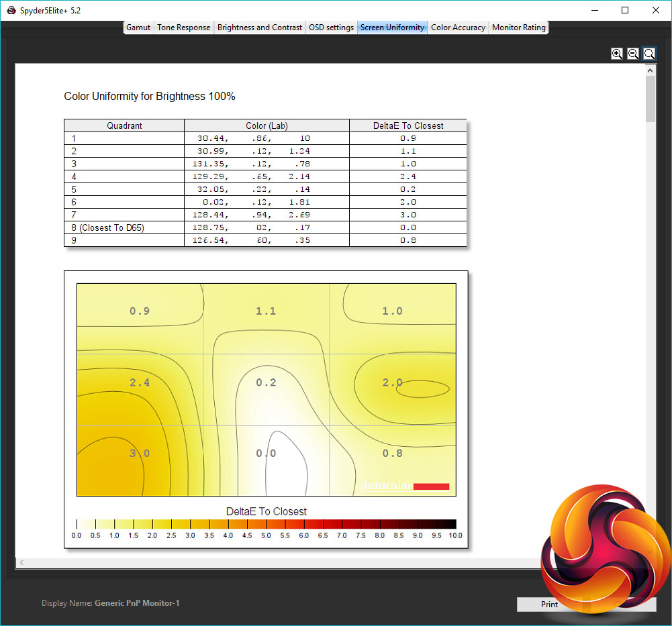Open Brightness and Contrast tab
Image resolution: width=672 pixels, height=626 pixels.
259,28
